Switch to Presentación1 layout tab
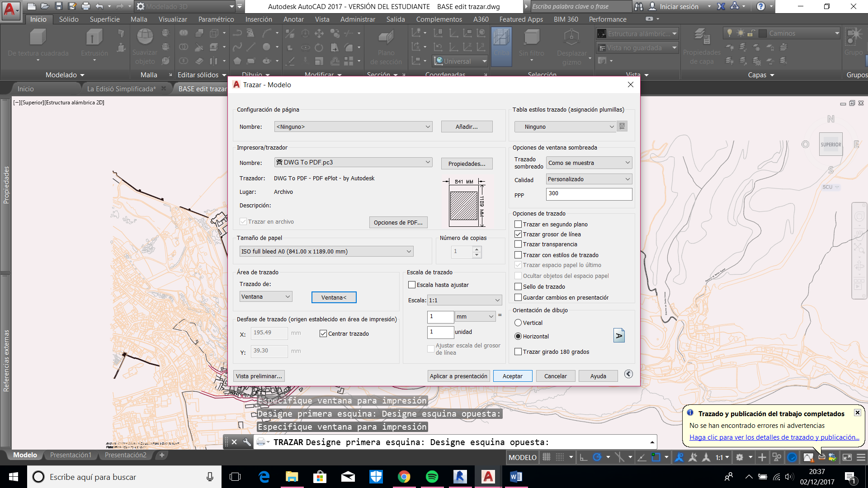This screenshot has width=868, height=488. point(71,455)
